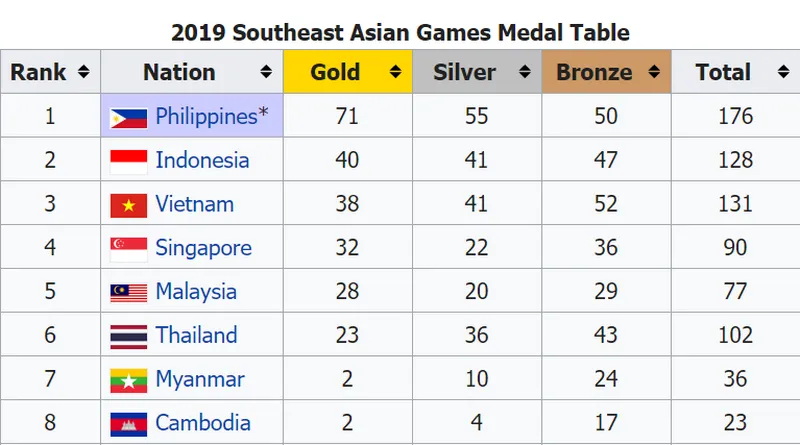Follow the Vietnam nation link
The height and width of the screenshot is (445, 800).
194,205
